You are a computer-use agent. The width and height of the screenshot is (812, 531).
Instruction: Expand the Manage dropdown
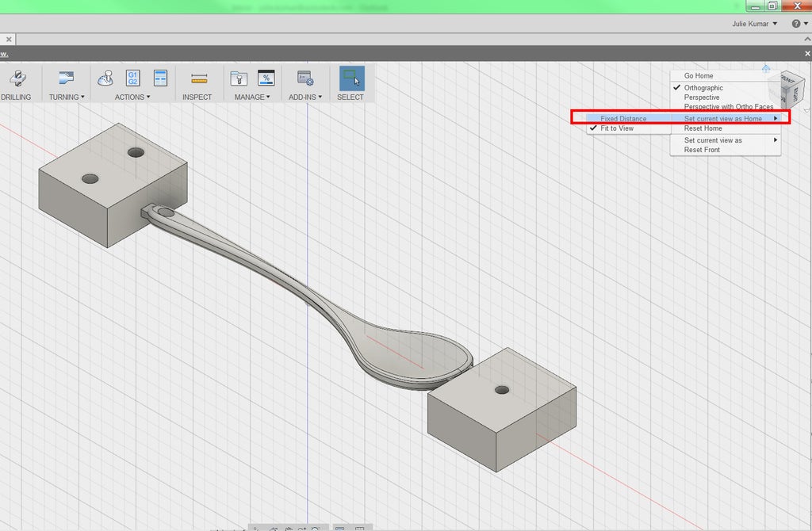point(268,97)
